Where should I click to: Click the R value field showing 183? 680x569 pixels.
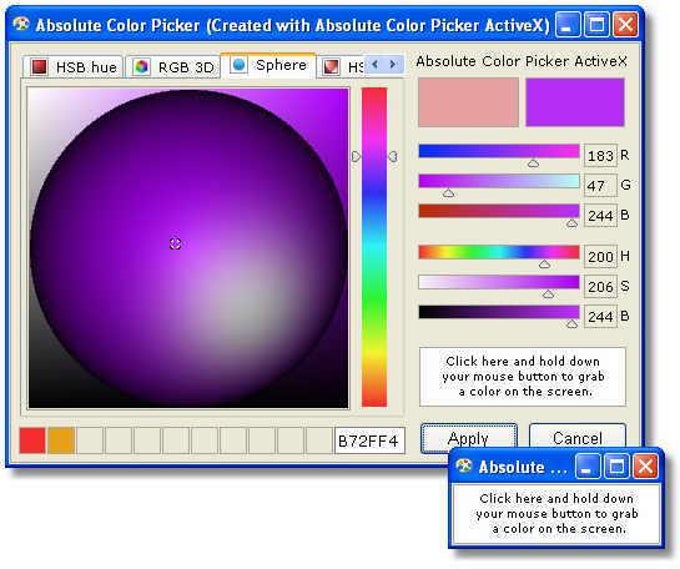click(601, 156)
